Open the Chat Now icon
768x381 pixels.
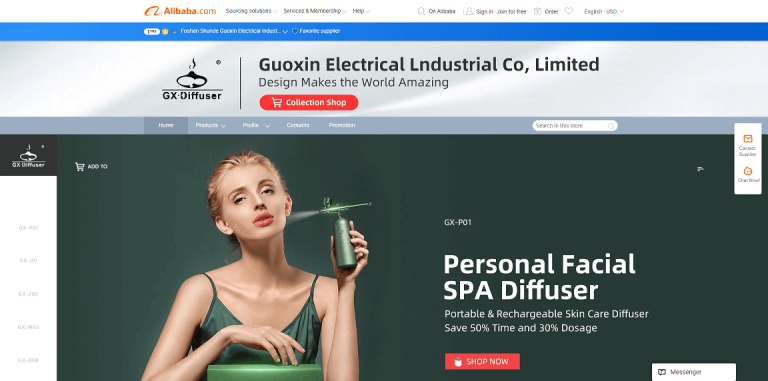(747, 171)
